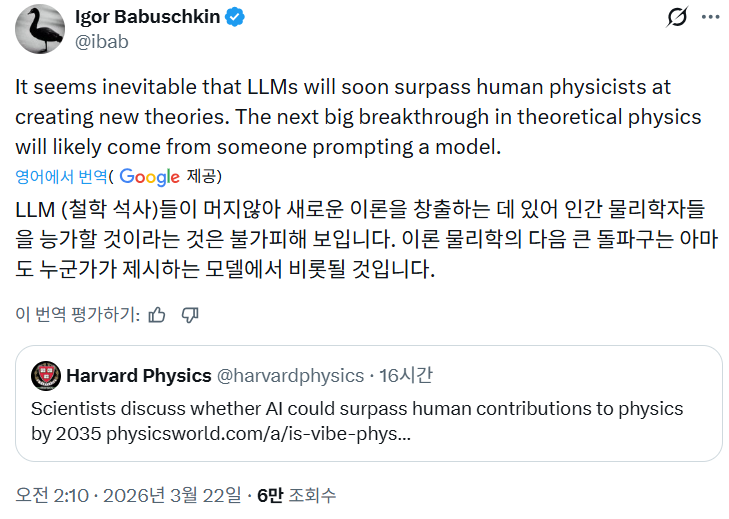
Task: Open Igor Babuschkin's display name link
Action: [149, 18]
